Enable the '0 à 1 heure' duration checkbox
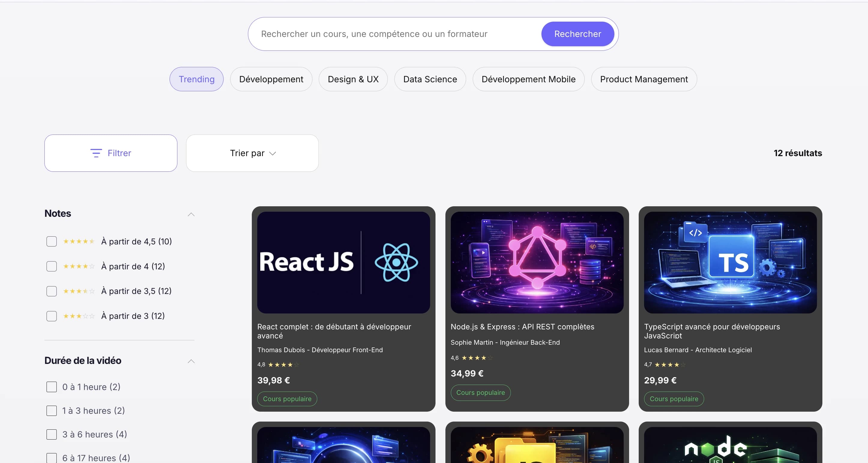868x463 pixels. (52, 387)
